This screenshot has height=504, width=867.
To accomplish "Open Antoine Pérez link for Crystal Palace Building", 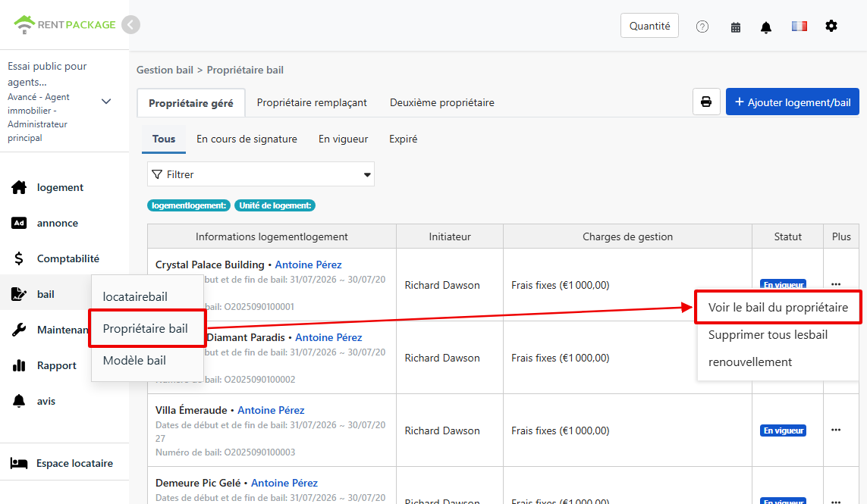I will pos(308,265).
